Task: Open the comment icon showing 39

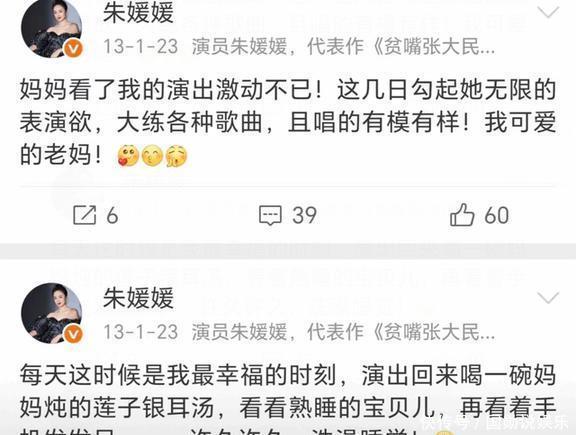Action: click(x=270, y=215)
